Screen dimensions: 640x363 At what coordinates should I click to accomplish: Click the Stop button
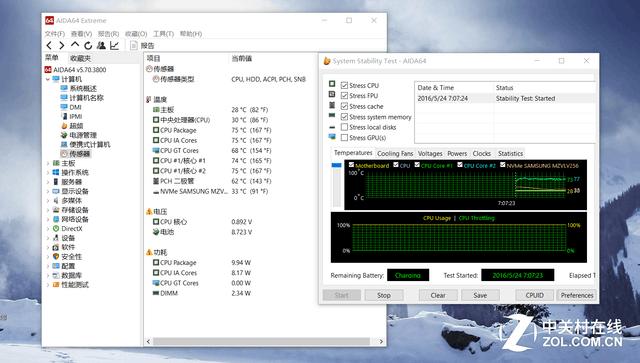coord(384,295)
